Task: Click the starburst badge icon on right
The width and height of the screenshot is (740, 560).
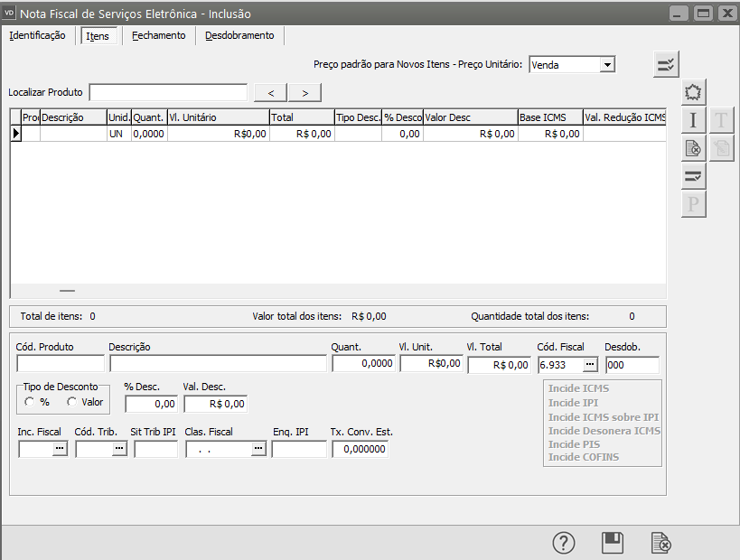Action: coord(693,92)
